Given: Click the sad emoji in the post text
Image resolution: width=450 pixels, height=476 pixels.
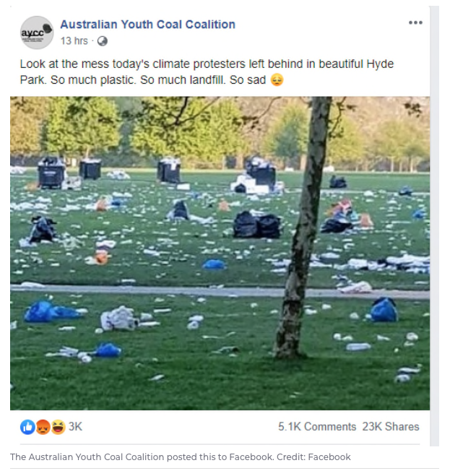Looking at the screenshot, I should click(x=277, y=80).
